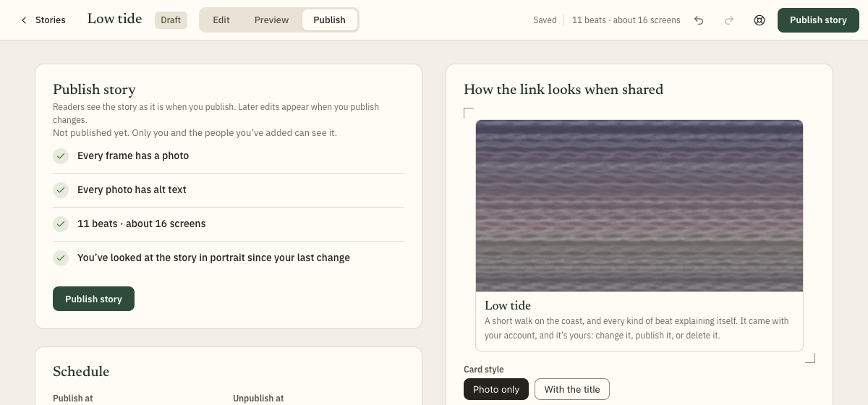This screenshot has height=405, width=868.
Task: Click the checkmark icon beside '11 beats · about 16 screens' in the checklist
Action: (61, 224)
